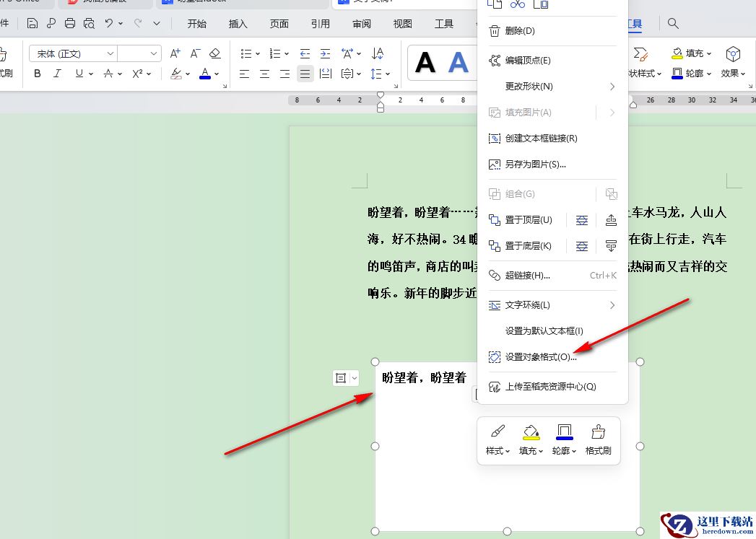Open the 工具 ribbon tab
756x539 pixels.
coord(444,24)
